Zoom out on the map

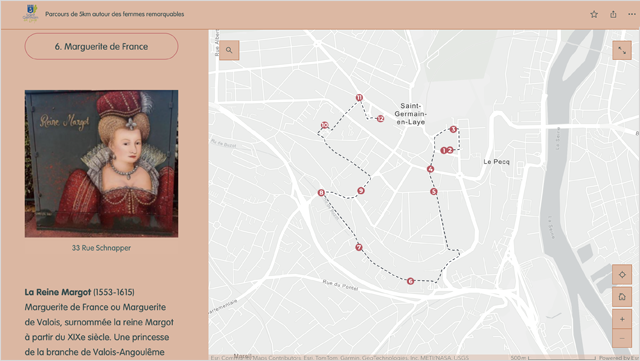[622, 338]
